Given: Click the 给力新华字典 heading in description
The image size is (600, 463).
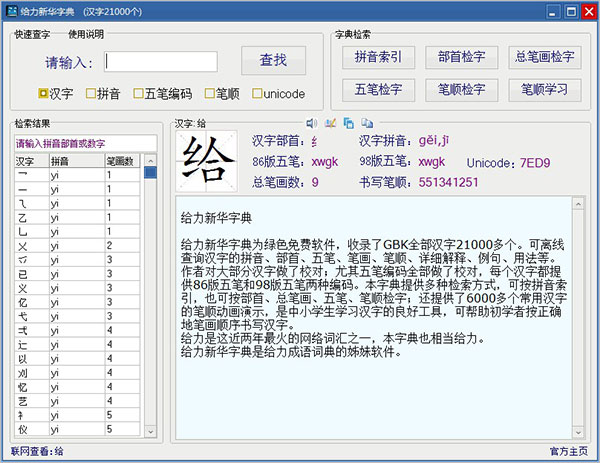Looking at the screenshot, I should pos(216,218).
